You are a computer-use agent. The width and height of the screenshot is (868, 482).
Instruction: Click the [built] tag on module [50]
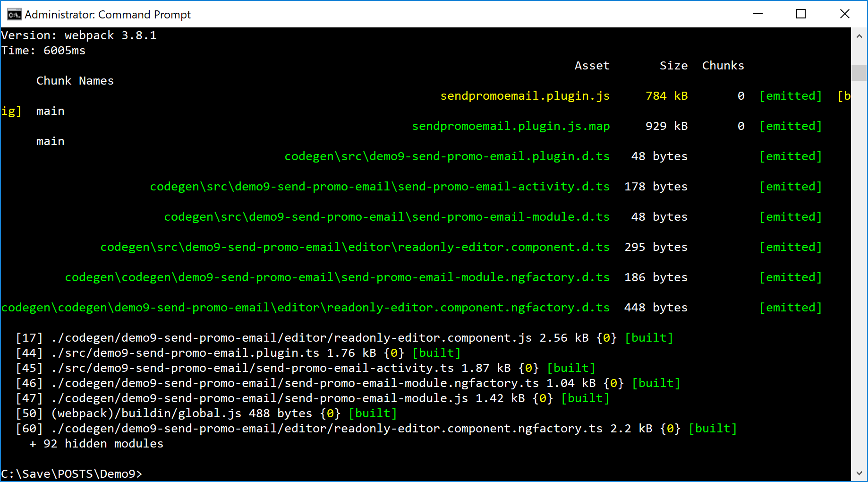point(373,413)
